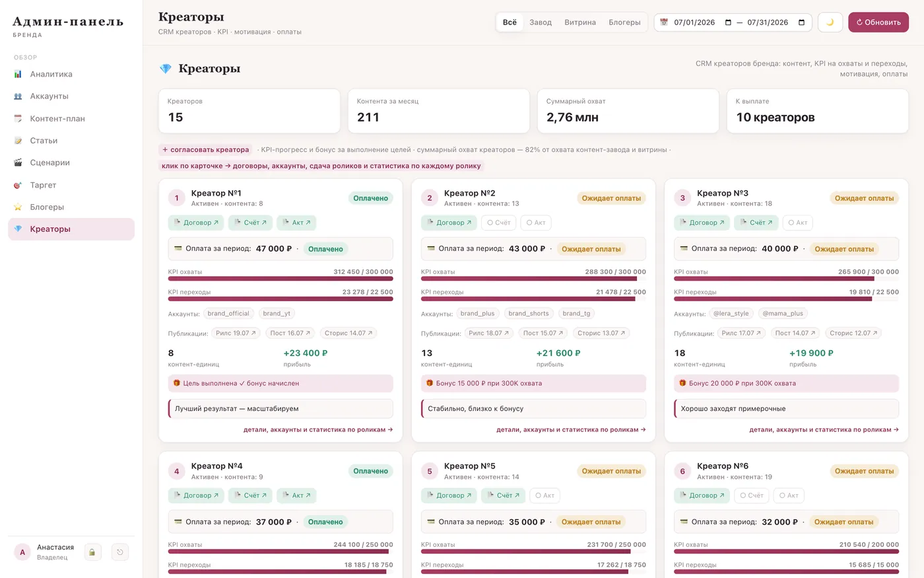Select the Завод filter tab
This screenshot has width=924, height=578.
[x=541, y=22]
